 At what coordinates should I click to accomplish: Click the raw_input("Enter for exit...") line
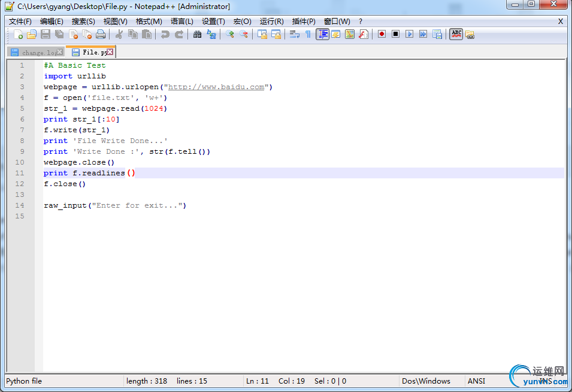pos(115,205)
